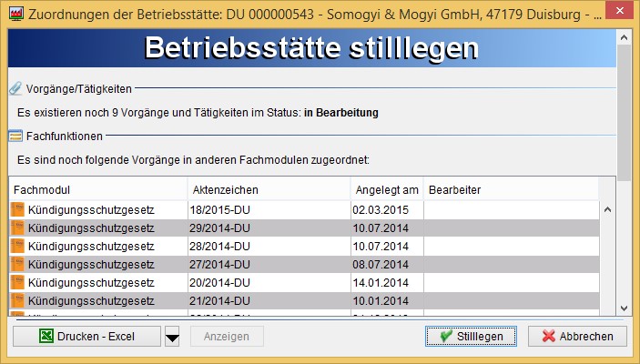Click the table scrollbar up arrow
Screen dimensions: 640x364
(x=607, y=209)
